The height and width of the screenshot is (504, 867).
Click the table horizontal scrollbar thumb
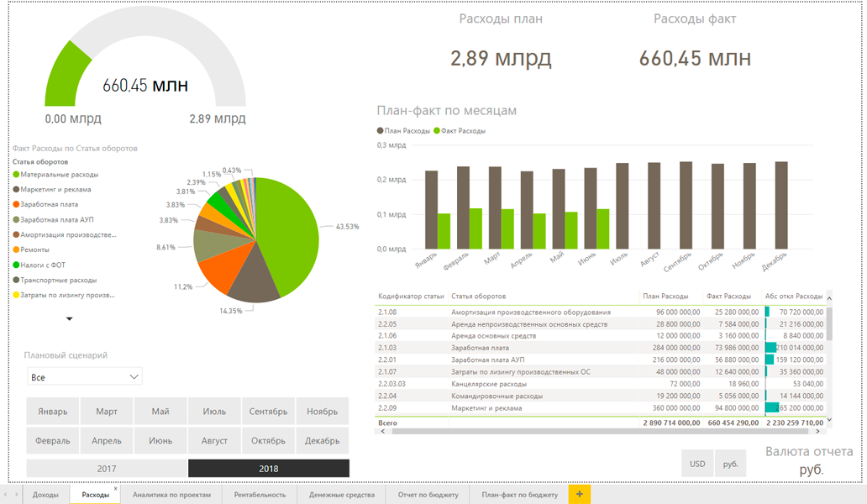tap(602, 432)
